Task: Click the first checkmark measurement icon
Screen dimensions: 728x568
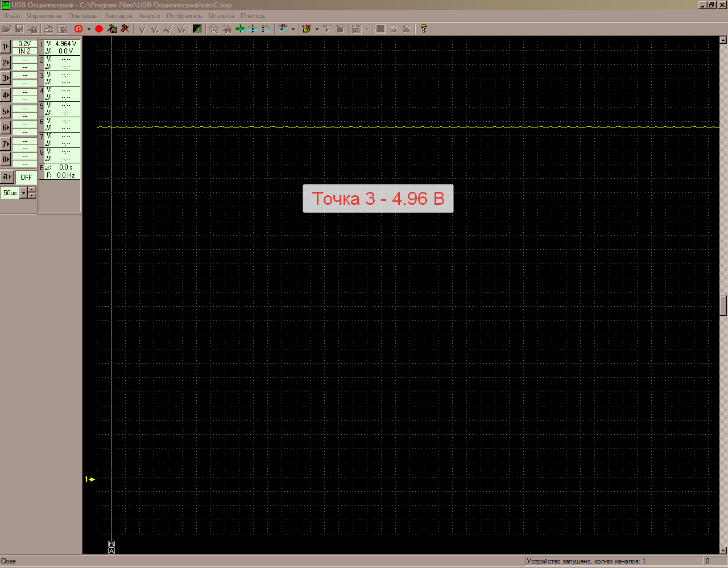Action: click(x=143, y=28)
